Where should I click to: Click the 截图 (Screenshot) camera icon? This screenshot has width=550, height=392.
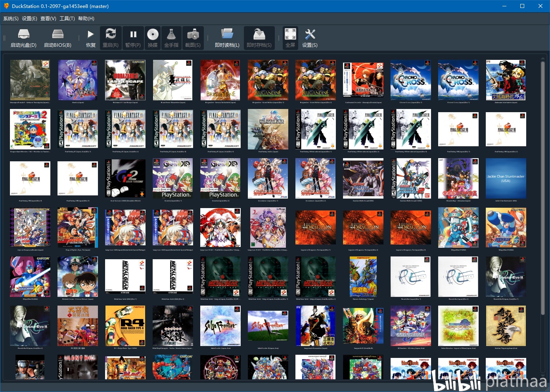pos(193,34)
